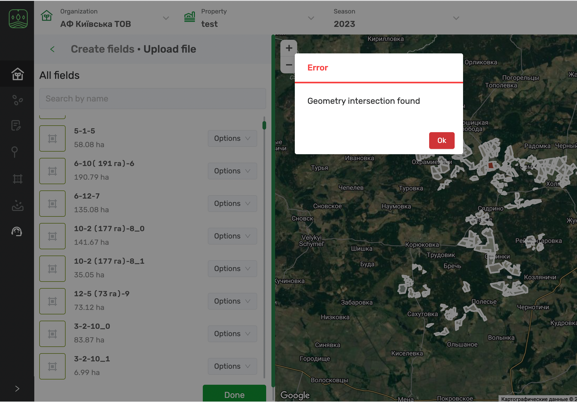Screen dimensions: 577x404
Task: Click the back arrow beside Create fields
Action: (x=52, y=49)
